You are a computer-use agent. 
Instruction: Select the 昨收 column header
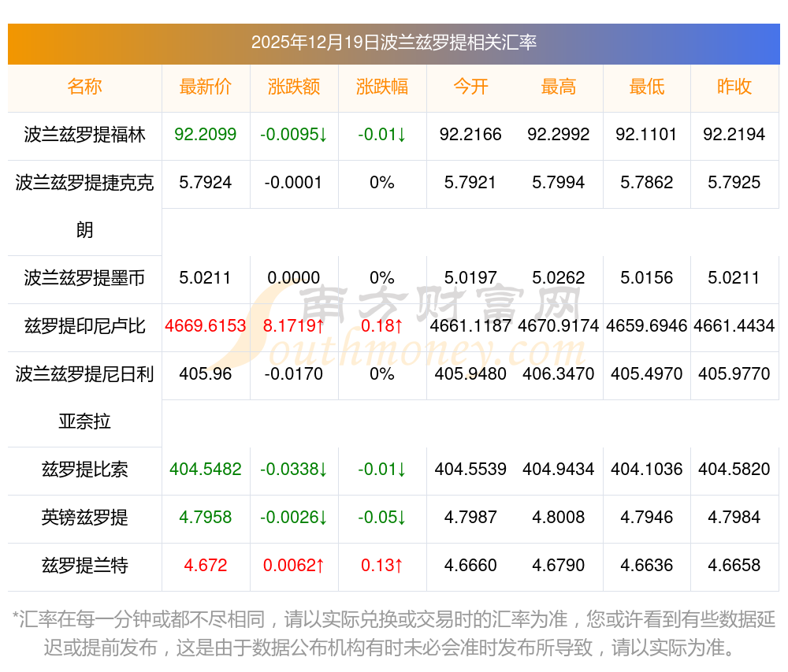point(734,87)
